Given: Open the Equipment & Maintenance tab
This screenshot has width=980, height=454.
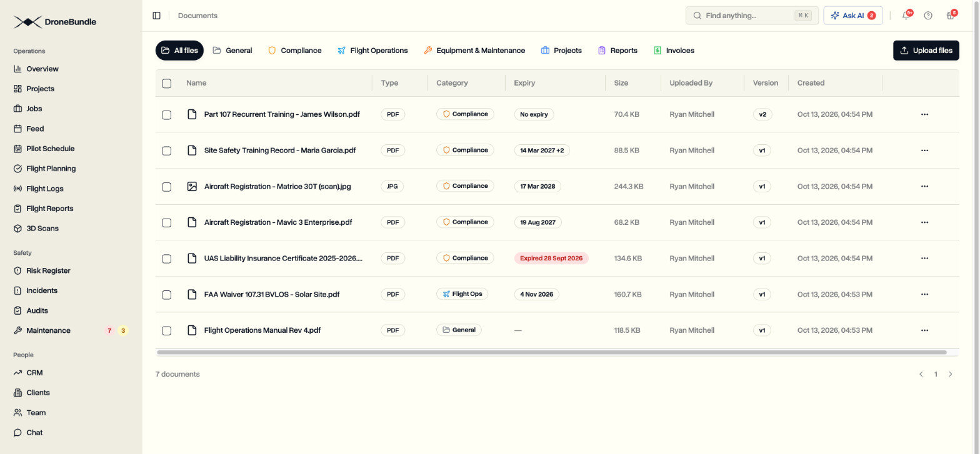Looking at the screenshot, I should 474,51.
